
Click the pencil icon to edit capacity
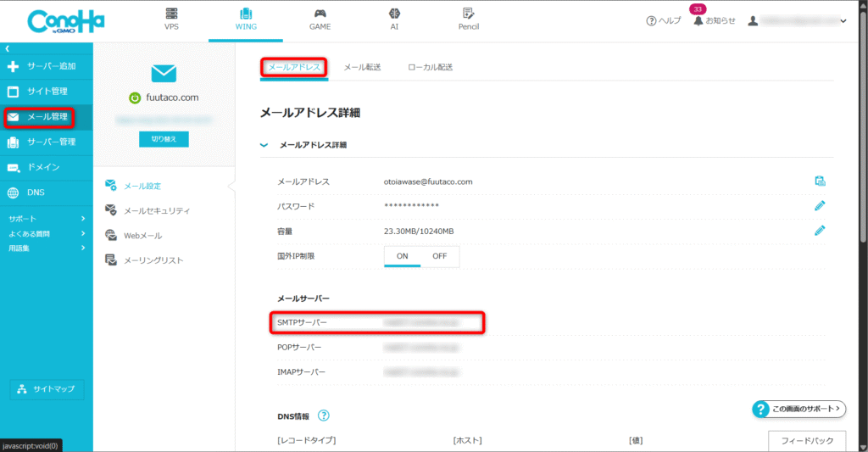(x=819, y=231)
